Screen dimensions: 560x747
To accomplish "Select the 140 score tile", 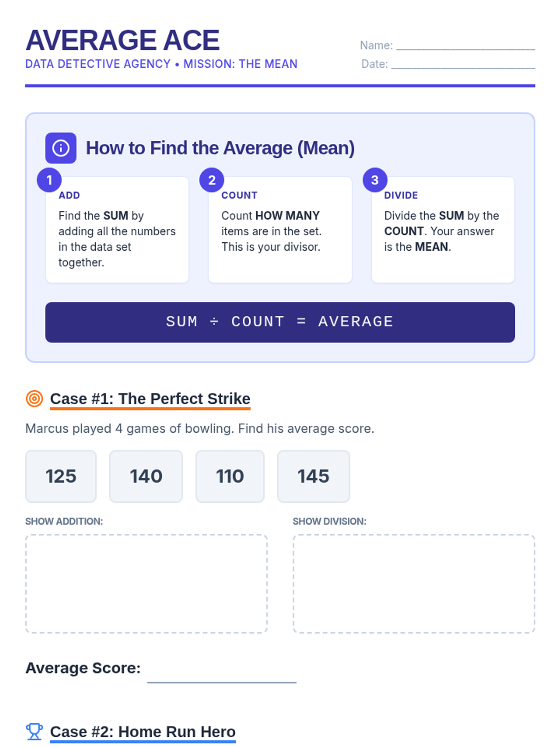I will [x=146, y=476].
